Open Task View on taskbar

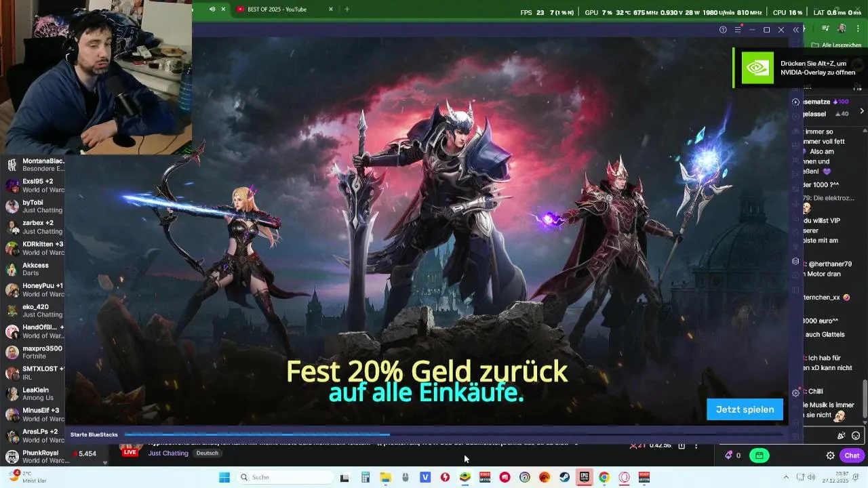pos(344,477)
